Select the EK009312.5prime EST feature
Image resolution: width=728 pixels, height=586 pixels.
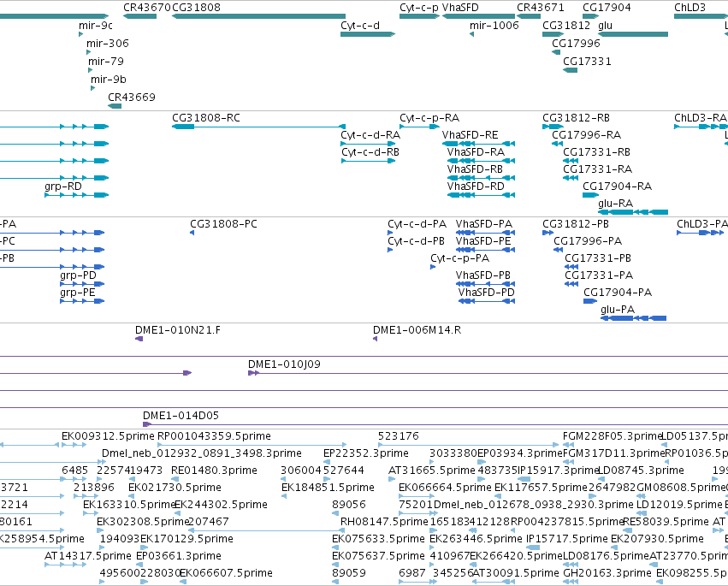click(x=74, y=445)
